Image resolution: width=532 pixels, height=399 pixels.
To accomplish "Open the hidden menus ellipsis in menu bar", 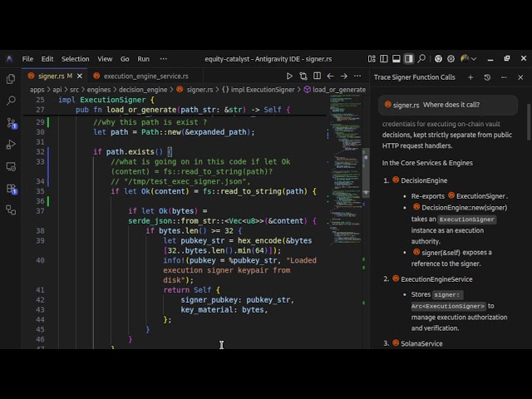I will 164,59.
